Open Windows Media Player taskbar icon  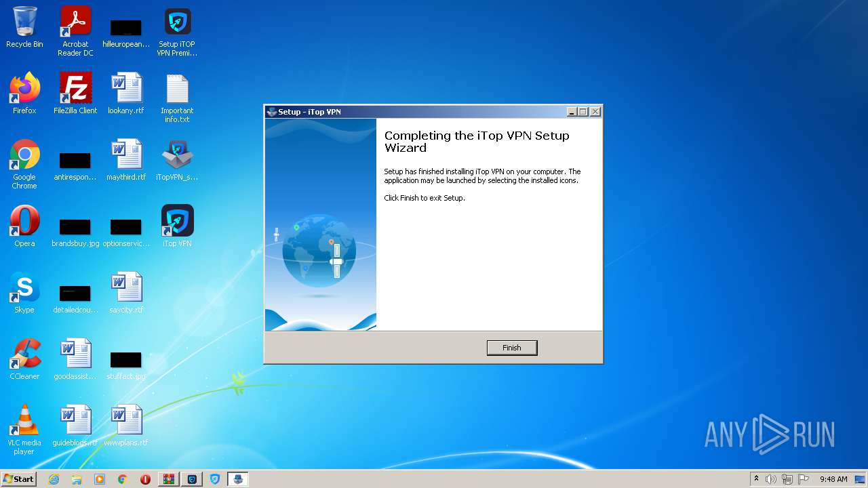click(x=100, y=479)
